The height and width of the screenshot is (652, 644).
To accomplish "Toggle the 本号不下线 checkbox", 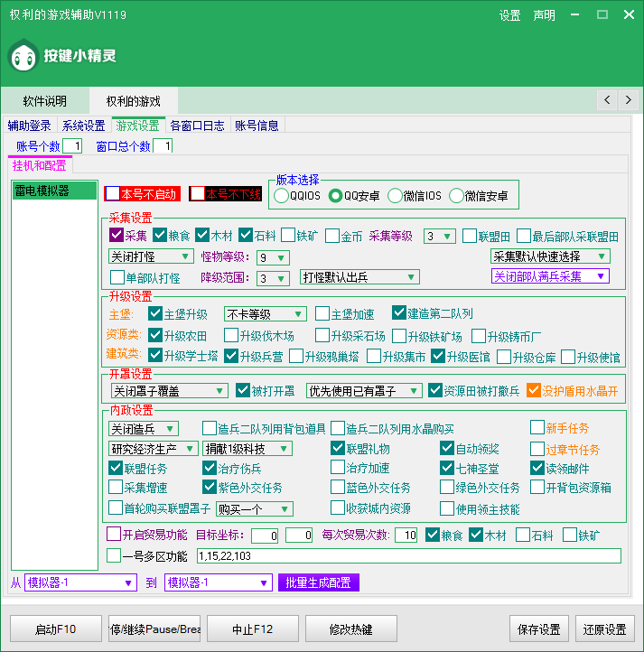I will click(x=198, y=194).
